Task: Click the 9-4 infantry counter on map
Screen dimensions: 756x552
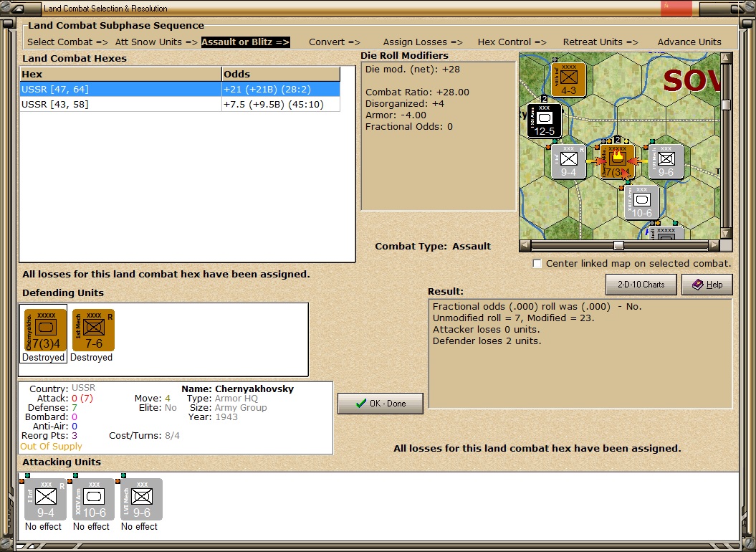Action: point(568,161)
